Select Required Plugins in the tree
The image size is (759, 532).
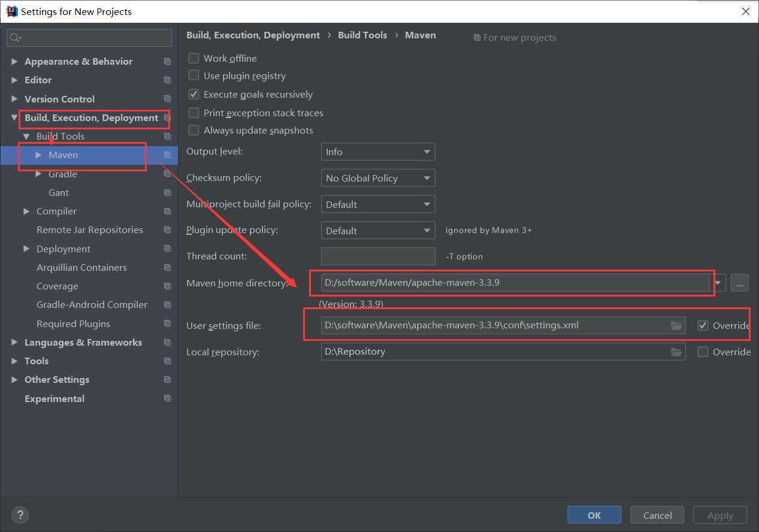73,324
